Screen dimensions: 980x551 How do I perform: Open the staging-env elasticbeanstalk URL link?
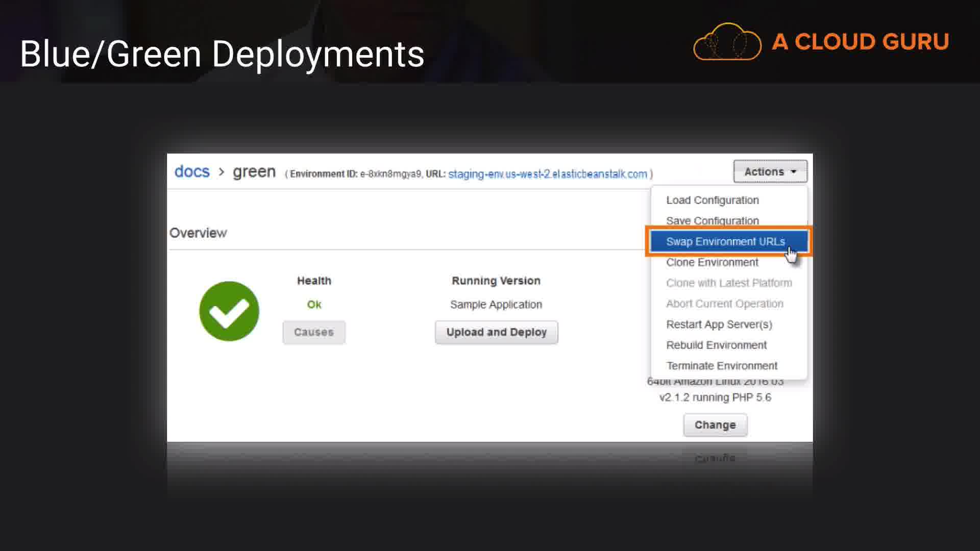point(547,174)
